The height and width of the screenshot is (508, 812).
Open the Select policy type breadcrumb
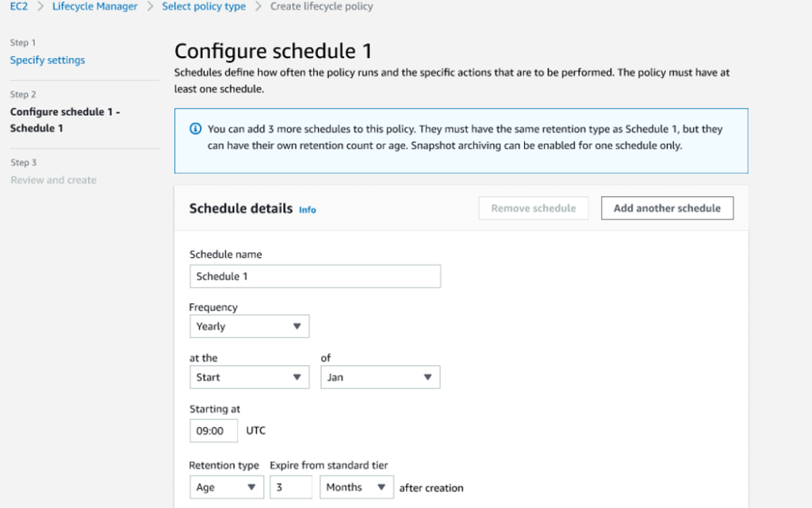tap(204, 6)
